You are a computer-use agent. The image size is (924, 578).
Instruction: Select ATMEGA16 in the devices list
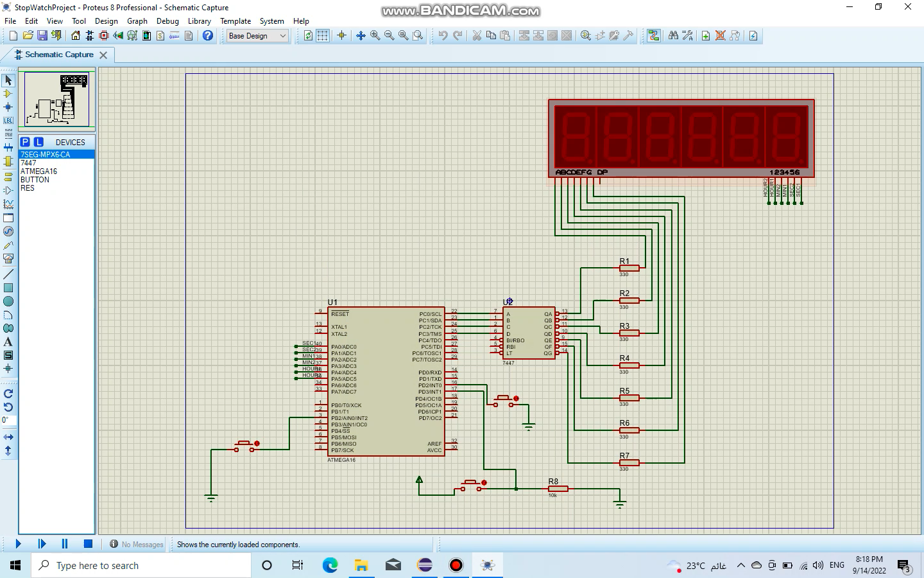click(x=38, y=171)
